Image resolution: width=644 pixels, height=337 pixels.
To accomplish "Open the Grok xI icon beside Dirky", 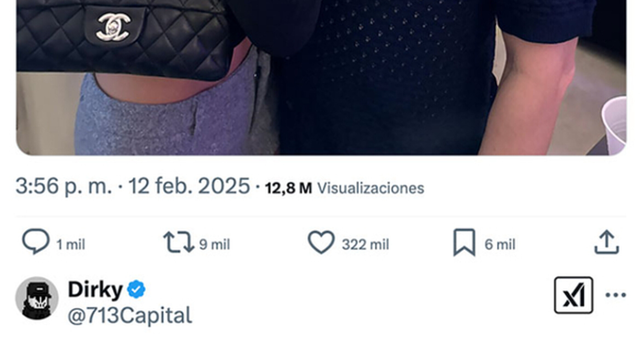I will coord(573,295).
